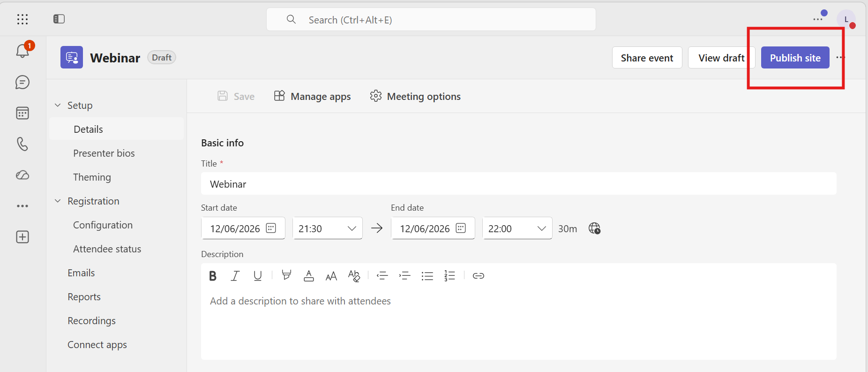Edit the webinar Title field
Viewport: 868px width, 372px height.
519,184
